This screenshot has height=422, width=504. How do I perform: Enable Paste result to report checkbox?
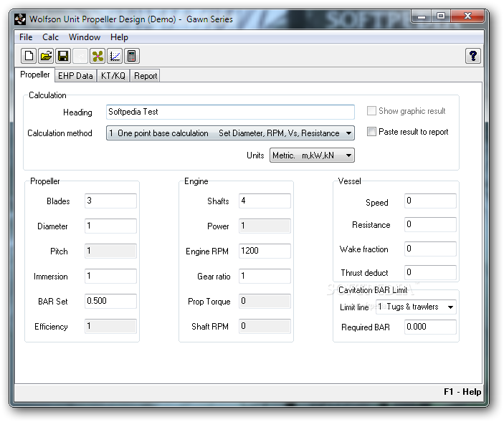pos(371,132)
